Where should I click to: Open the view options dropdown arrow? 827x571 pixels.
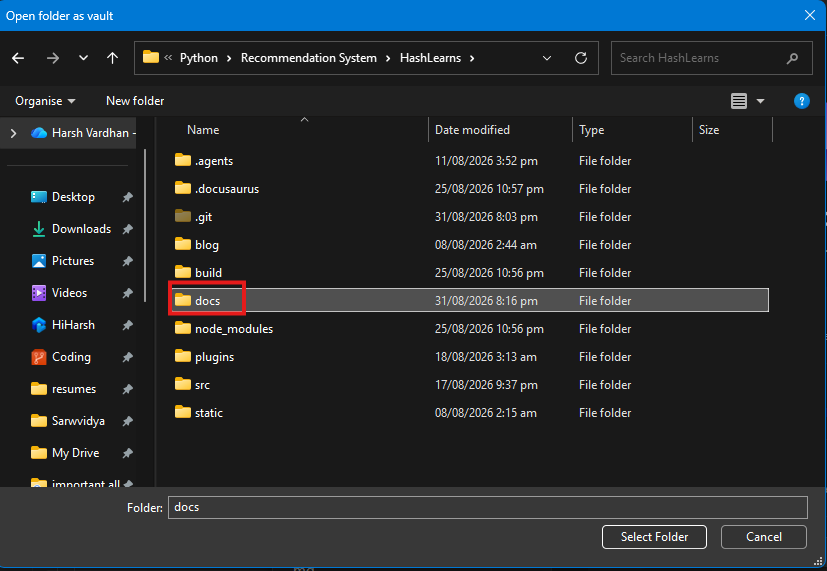pos(761,101)
